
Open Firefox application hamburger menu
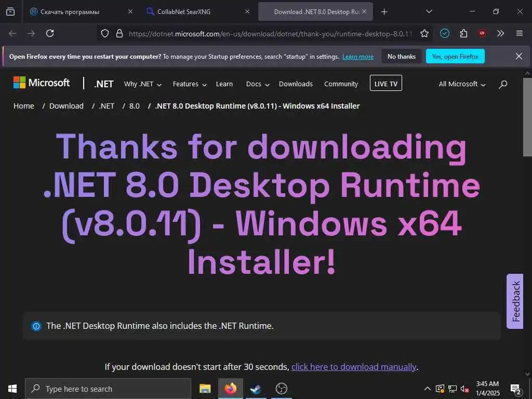tap(519, 33)
